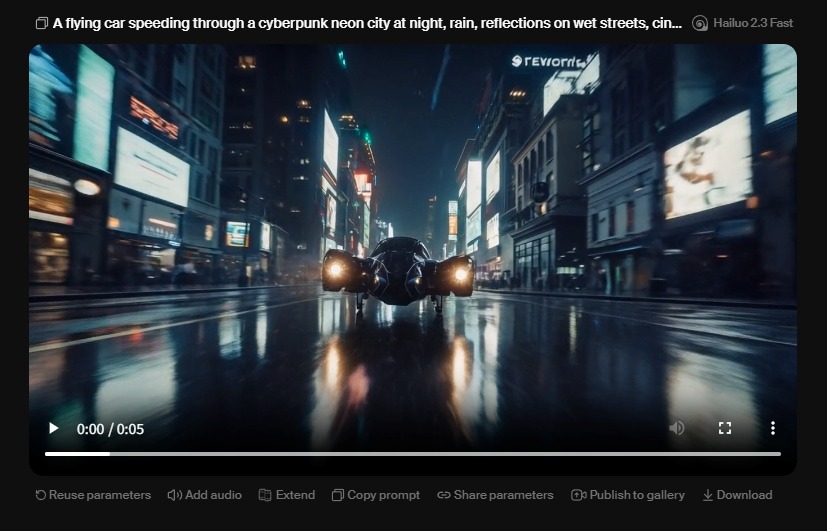This screenshot has width=827, height=531.
Task: Click the Download text label
Action: pyautogui.click(x=744, y=495)
